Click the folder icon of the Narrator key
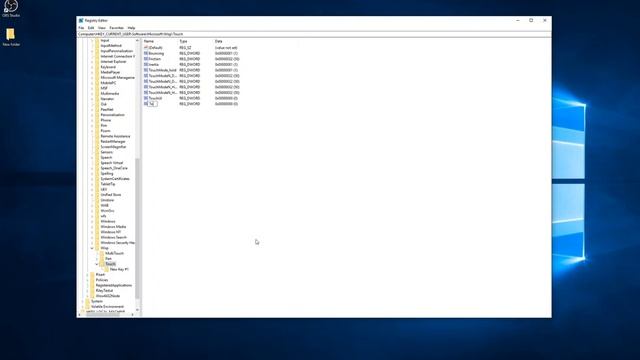 97,99
